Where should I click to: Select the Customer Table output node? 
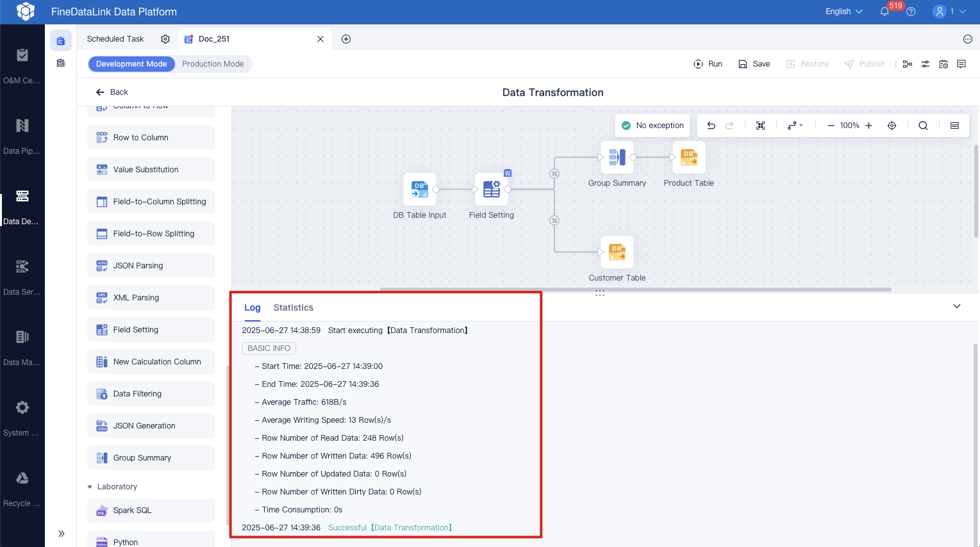click(x=617, y=252)
